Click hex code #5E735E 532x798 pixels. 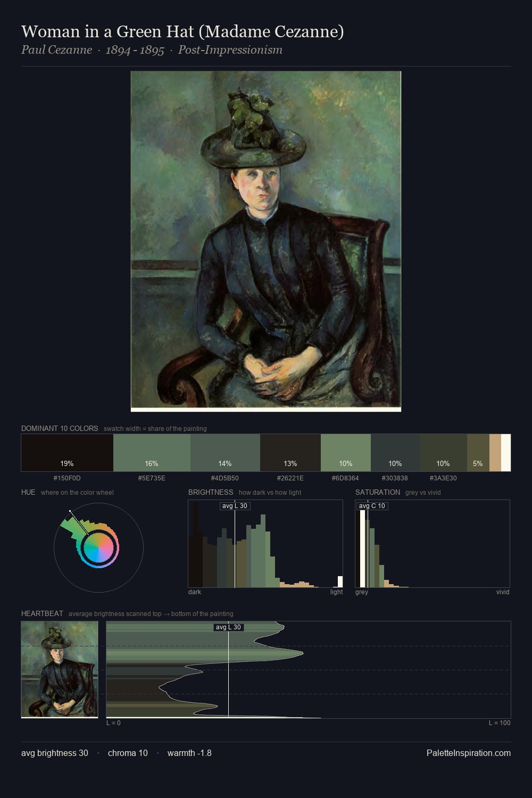pyautogui.click(x=152, y=478)
